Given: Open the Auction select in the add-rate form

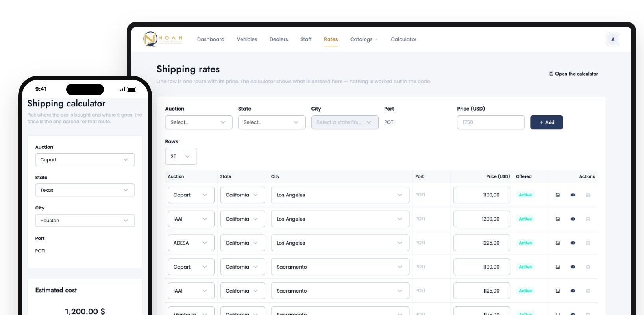Looking at the screenshot, I should click(x=199, y=122).
